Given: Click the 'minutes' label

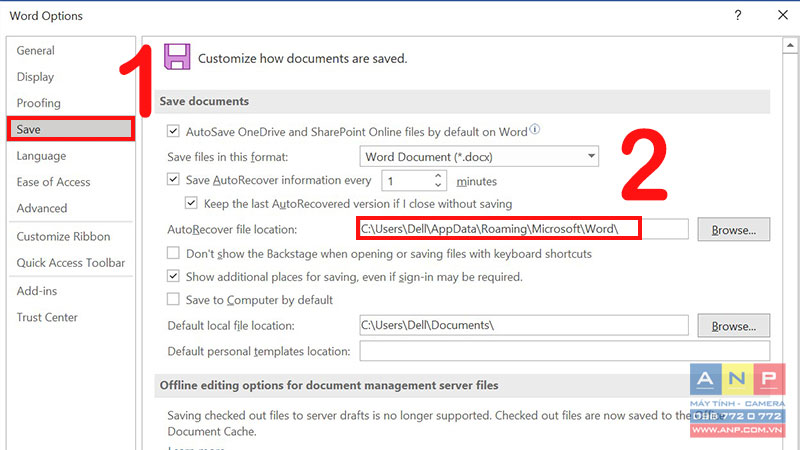Looking at the screenshot, I should click(x=477, y=182).
